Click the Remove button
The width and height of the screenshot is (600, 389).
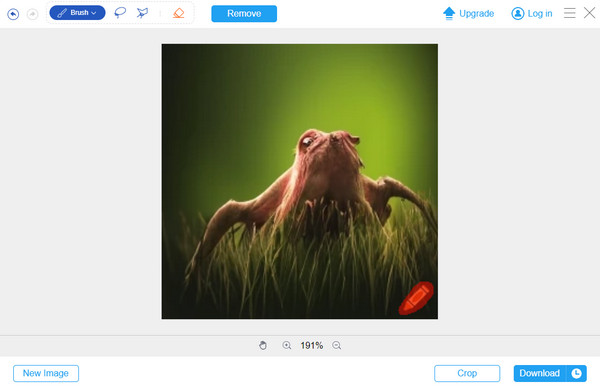[x=244, y=14]
